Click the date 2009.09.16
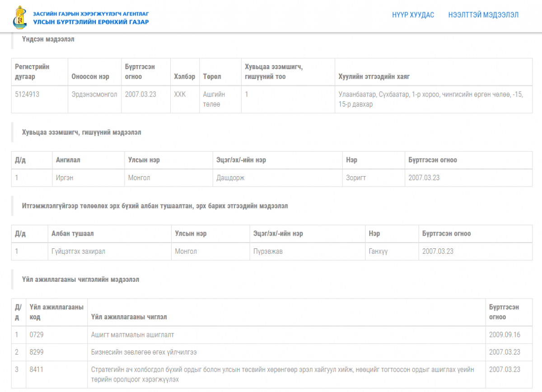Viewport: 542px width, 392px height. tap(505, 335)
